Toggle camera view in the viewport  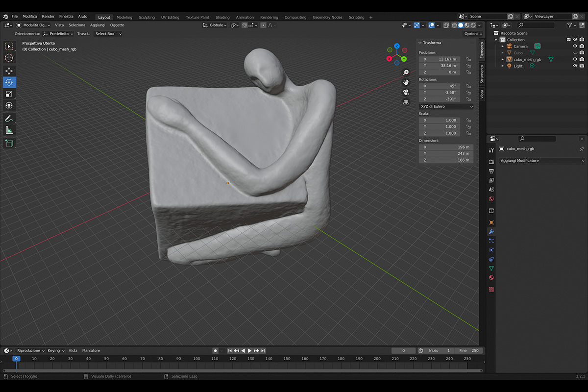(406, 92)
